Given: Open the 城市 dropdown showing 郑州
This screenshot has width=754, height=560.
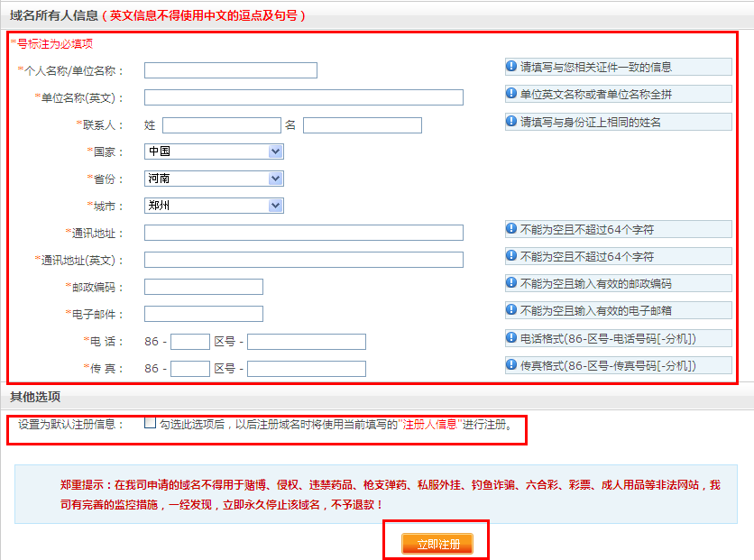Looking at the screenshot, I should [x=215, y=206].
